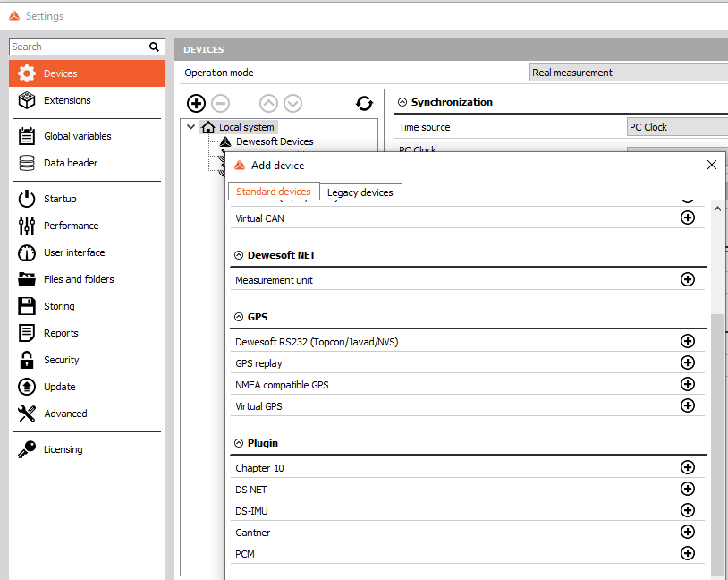Add the Virtual CAN device
The width and height of the screenshot is (728, 580).
(688, 217)
